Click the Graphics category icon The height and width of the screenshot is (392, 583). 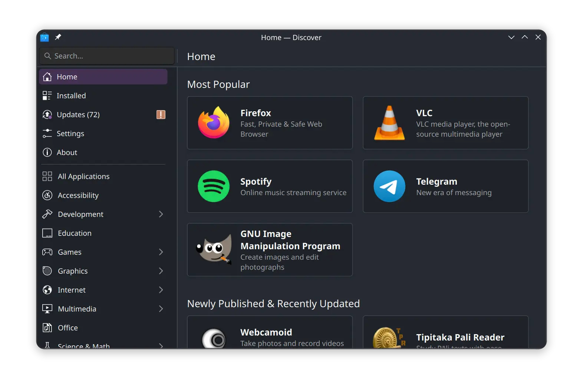[47, 271]
